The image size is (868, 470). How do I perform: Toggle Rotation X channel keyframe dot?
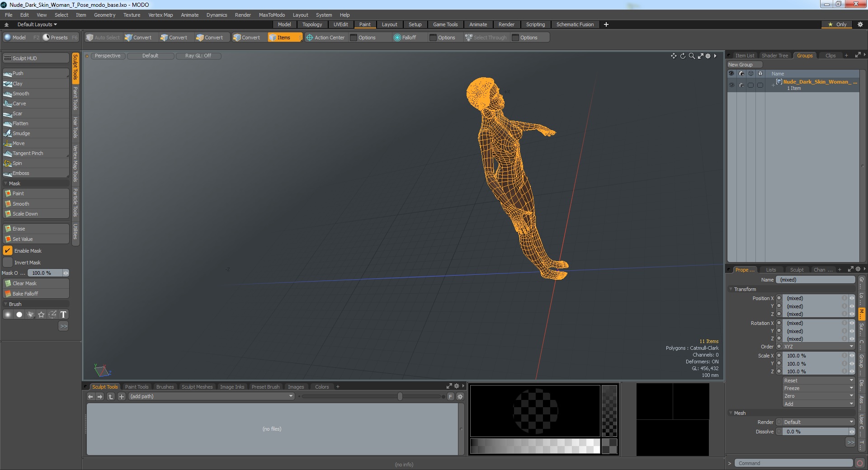(x=779, y=323)
